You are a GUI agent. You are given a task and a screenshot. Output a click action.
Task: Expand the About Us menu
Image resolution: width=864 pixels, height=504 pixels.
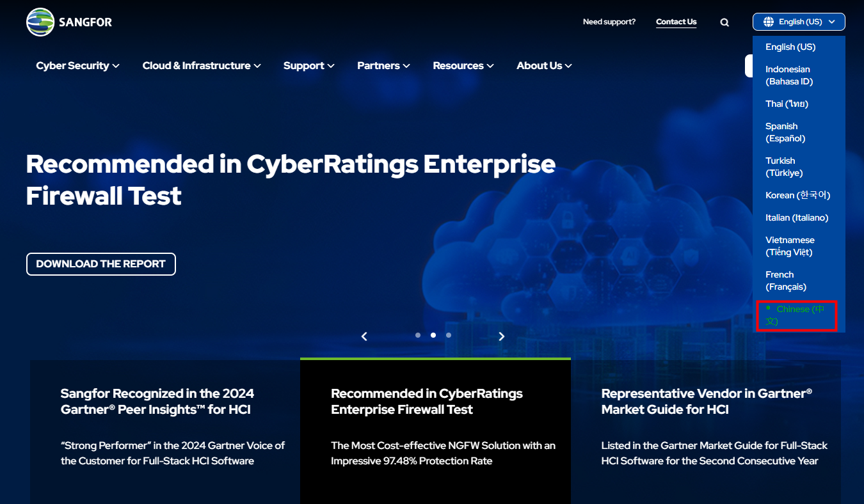[544, 65]
